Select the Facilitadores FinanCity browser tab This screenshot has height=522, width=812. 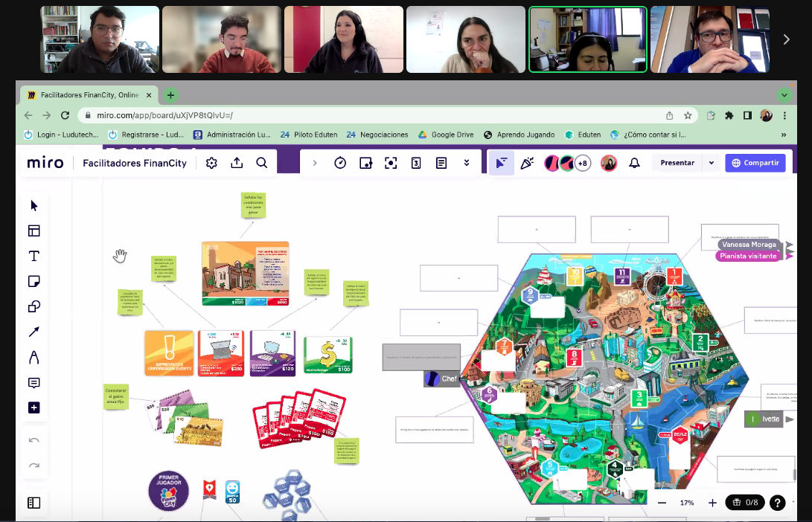pos(88,95)
